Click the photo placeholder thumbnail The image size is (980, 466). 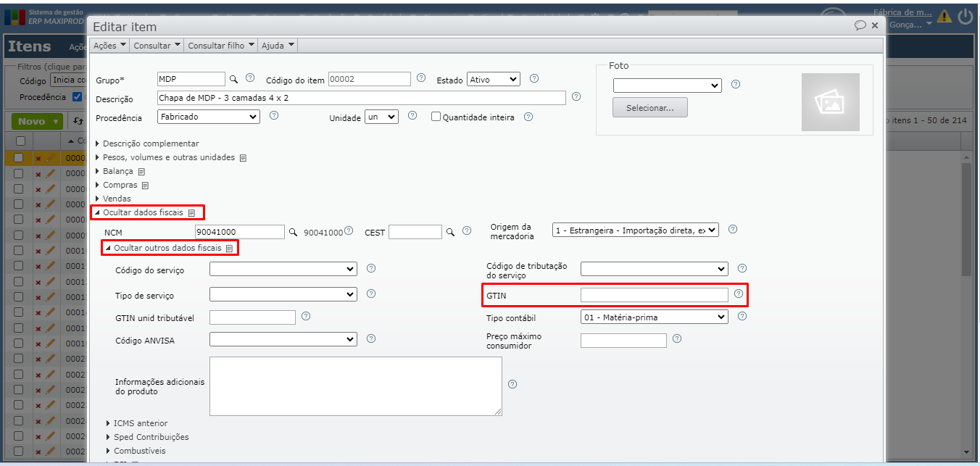point(830,102)
